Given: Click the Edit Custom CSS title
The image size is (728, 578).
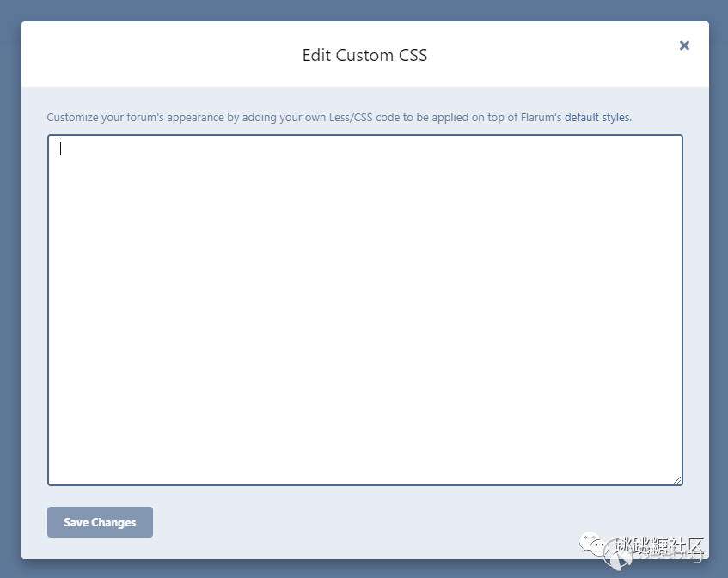Looking at the screenshot, I should pos(364,55).
